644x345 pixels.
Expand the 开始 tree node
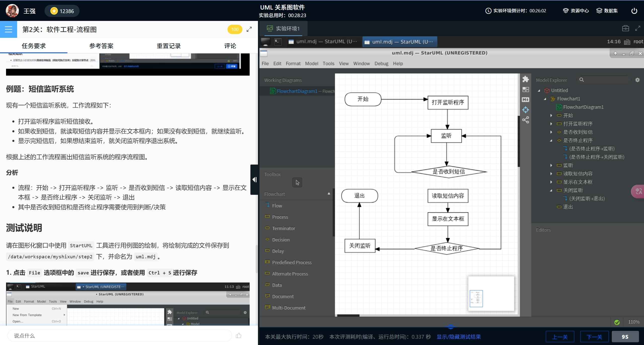point(551,115)
